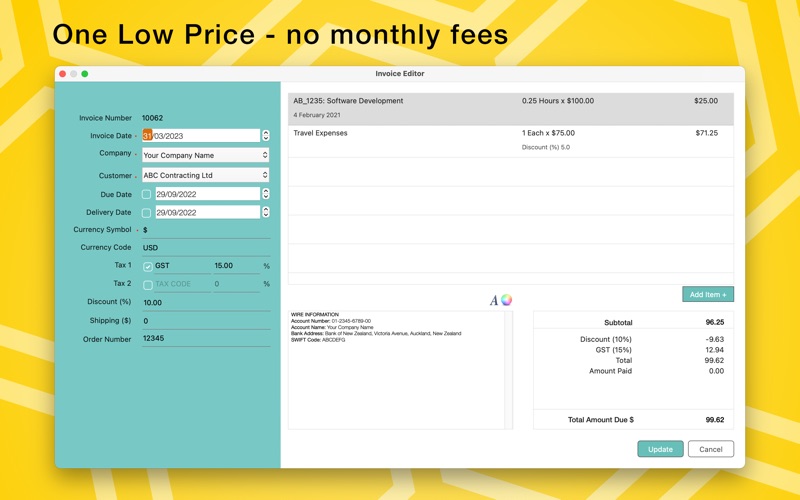Enable the Delivery Date checkbox
This screenshot has height=500, width=800.
tap(146, 213)
